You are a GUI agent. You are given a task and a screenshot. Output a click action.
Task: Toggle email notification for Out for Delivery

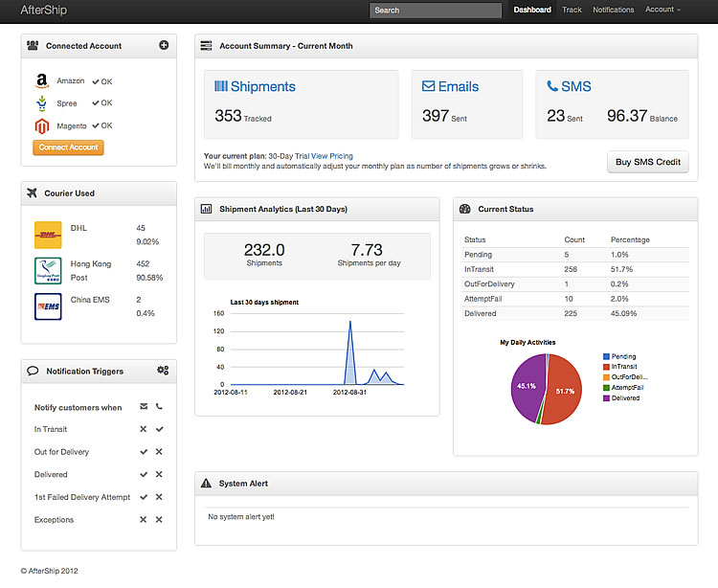[144, 451]
